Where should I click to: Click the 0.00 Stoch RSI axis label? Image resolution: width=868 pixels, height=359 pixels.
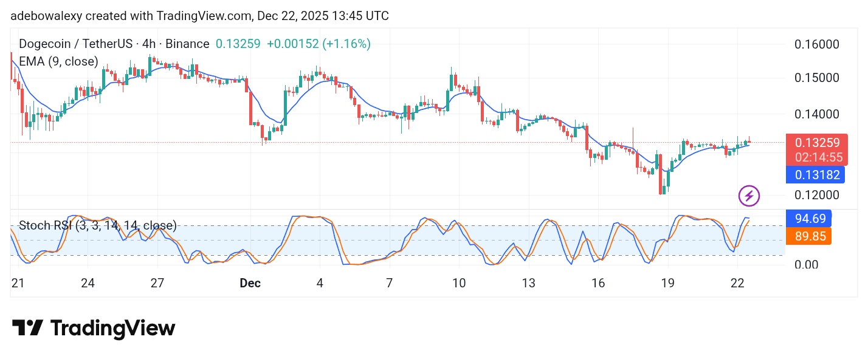click(807, 265)
